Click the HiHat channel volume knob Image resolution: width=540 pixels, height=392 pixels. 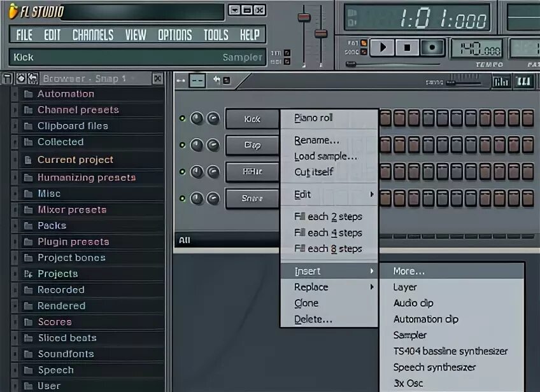213,171
